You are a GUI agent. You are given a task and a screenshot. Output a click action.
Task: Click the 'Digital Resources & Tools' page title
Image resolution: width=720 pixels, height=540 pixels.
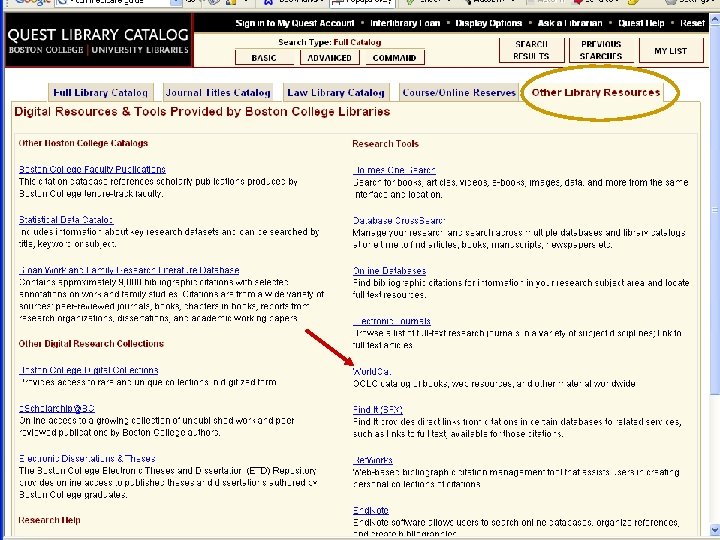pyautogui.click(x=202, y=112)
